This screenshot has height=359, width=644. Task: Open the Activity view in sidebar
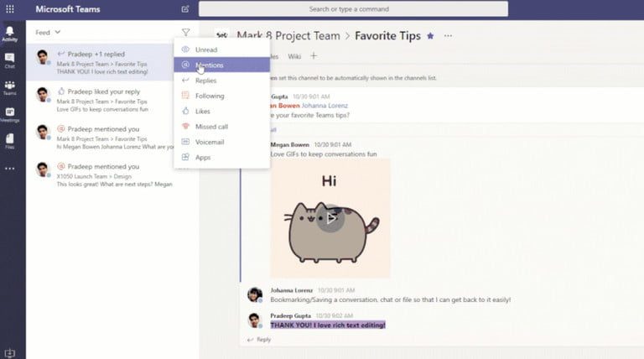9,32
